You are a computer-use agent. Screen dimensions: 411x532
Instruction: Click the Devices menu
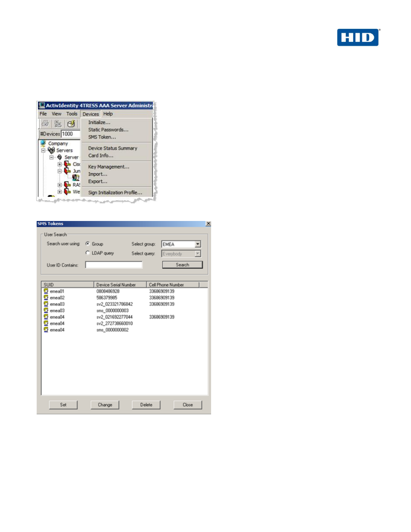[90, 114]
